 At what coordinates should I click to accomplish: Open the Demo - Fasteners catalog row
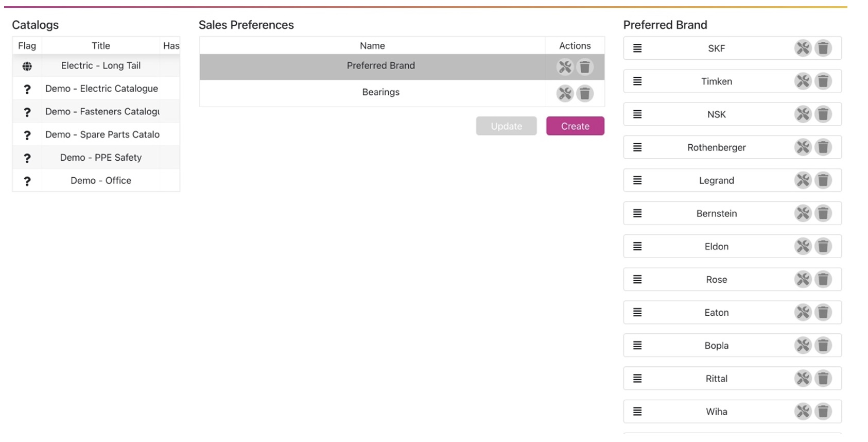(x=96, y=111)
